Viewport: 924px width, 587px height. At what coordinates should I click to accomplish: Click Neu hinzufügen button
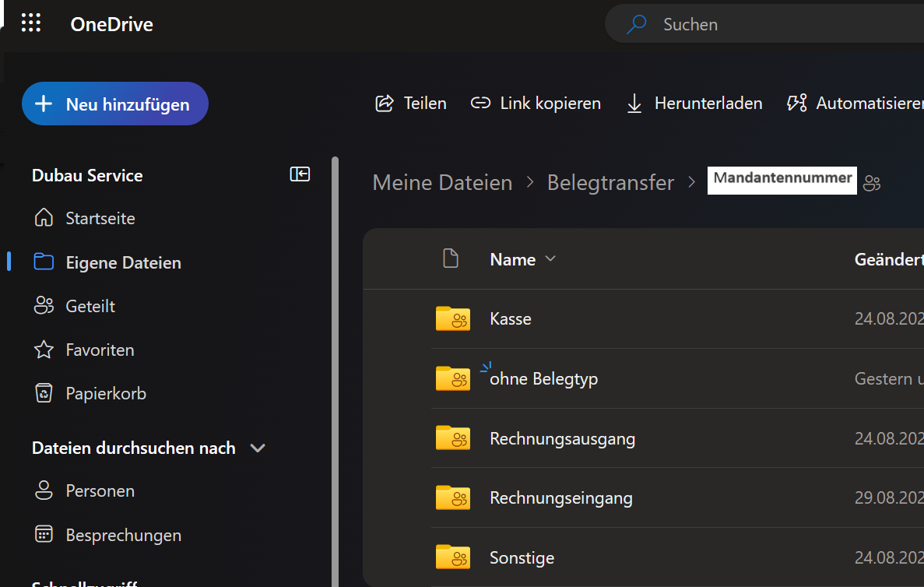(x=115, y=104)
